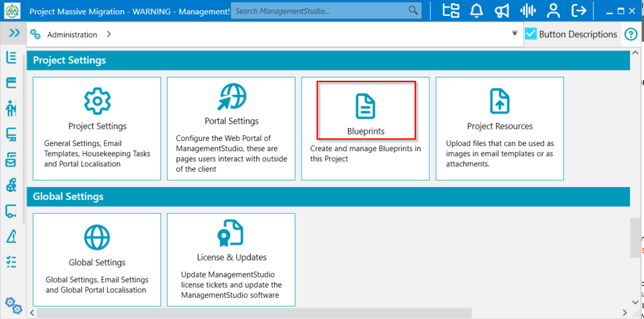Open the people sidebar icon

[12, 108]
